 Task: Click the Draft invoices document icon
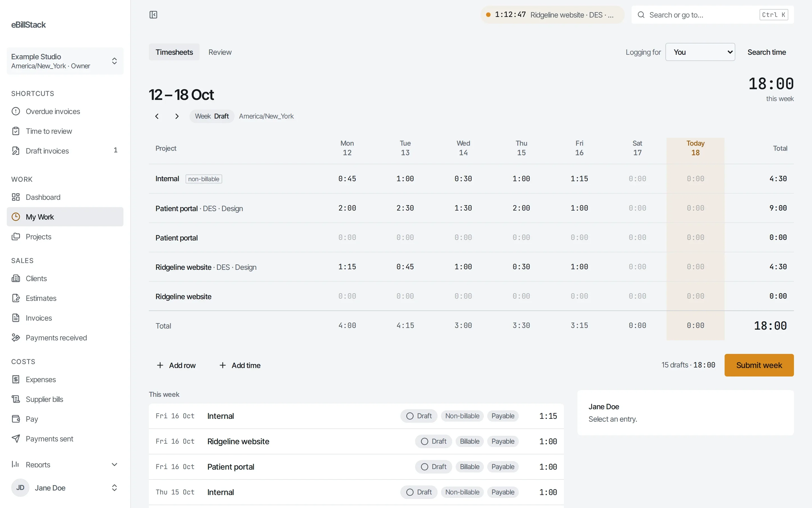pyautogui.click(x=16, y=151)
